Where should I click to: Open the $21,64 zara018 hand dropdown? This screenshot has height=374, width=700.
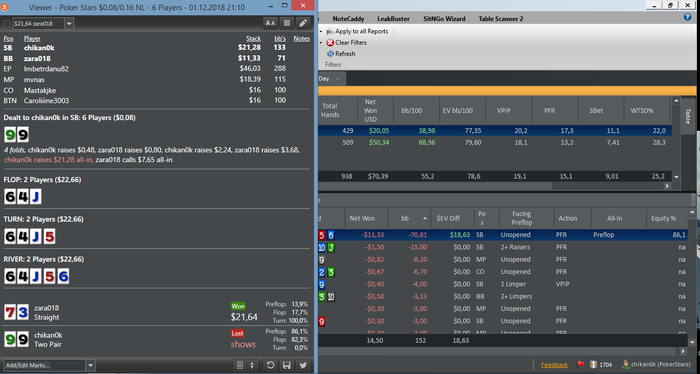(x=69, y=24)
